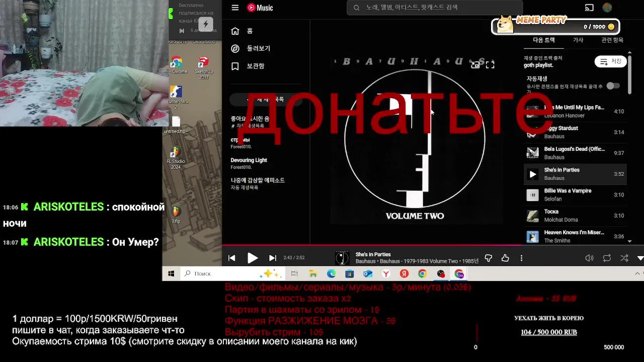The image size is (644, 362).
Task: Toggle repeat mode
Action: [x=607, y=258]
